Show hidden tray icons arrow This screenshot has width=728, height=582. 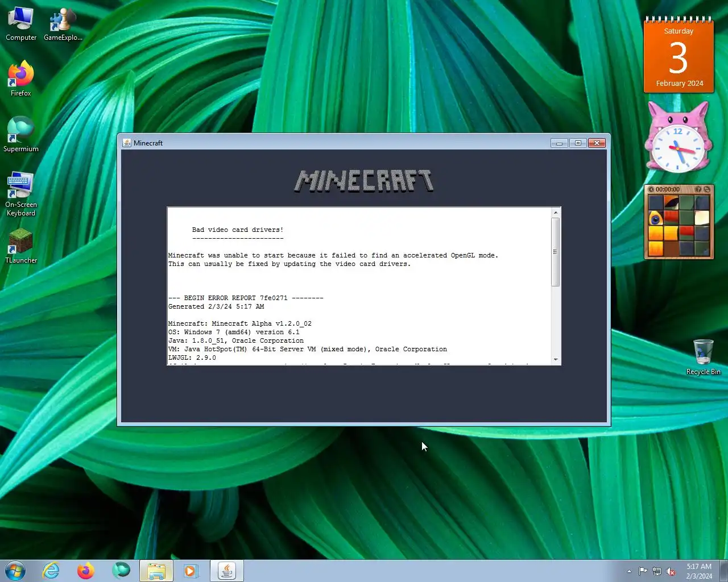[x=629, y=571]
